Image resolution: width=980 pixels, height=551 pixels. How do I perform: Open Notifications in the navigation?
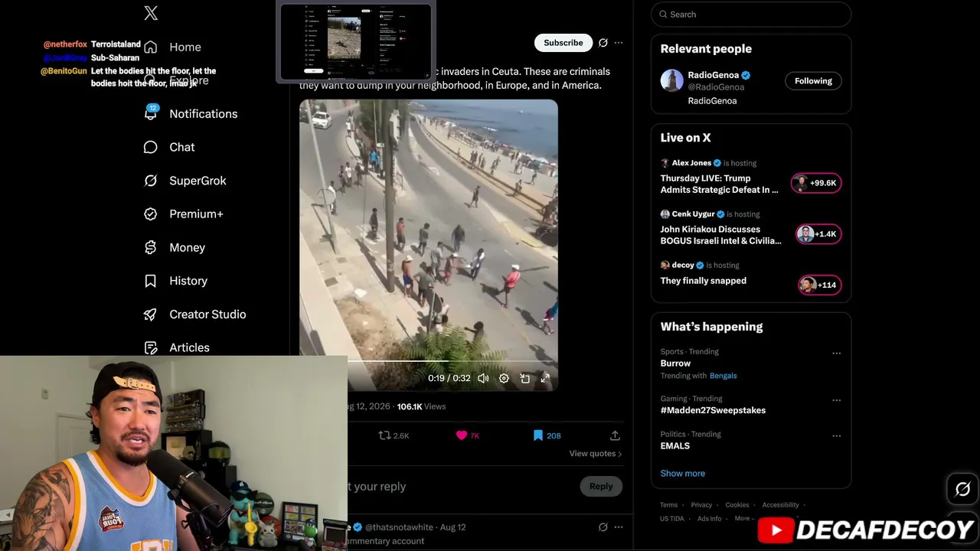pyautogui.click(x=204, y=114)
